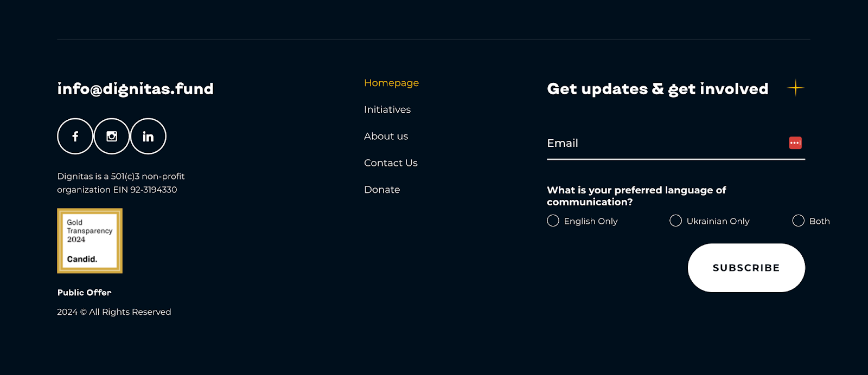Select the Both languages radio button
Viewport: 868px width, 375px height.
(x=798, y=221)
